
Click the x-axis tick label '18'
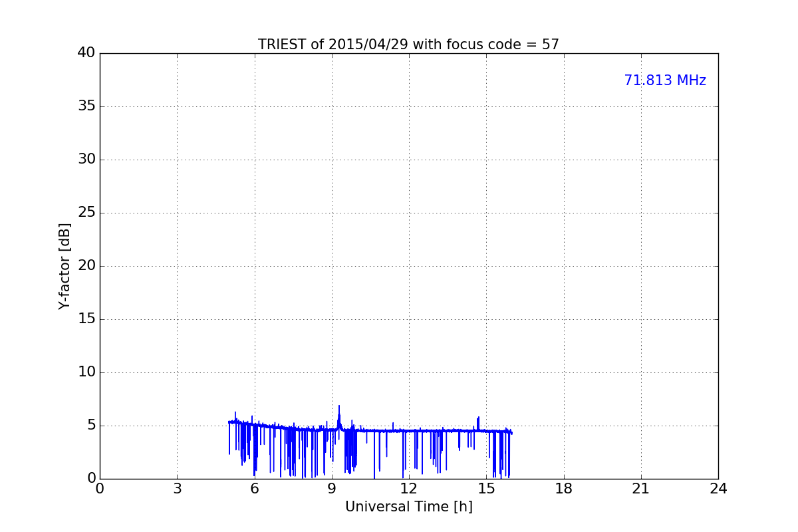pos(564,489)
